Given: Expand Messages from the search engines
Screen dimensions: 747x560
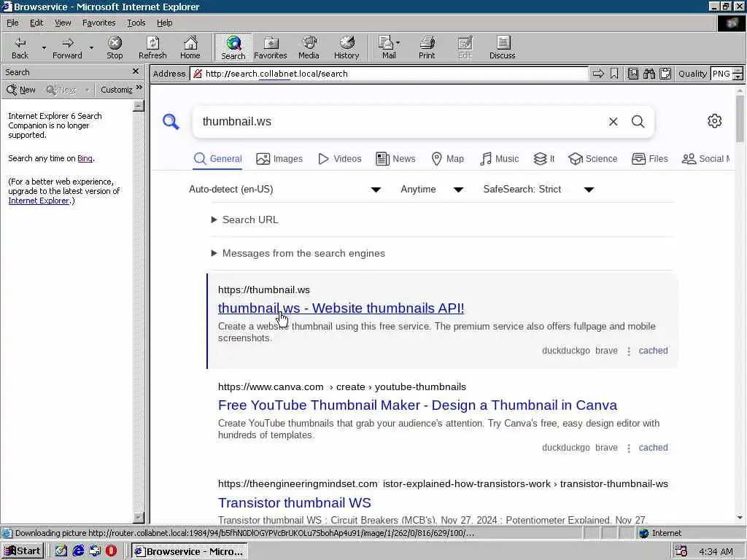Looking at the screenshot, I should 298,253.
